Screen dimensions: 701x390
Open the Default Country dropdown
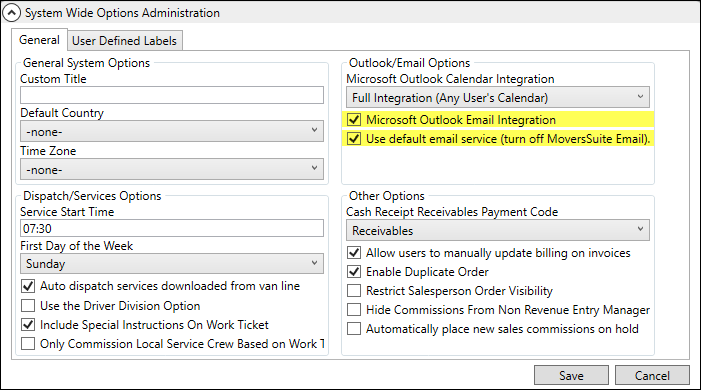[x=172, y=131]
